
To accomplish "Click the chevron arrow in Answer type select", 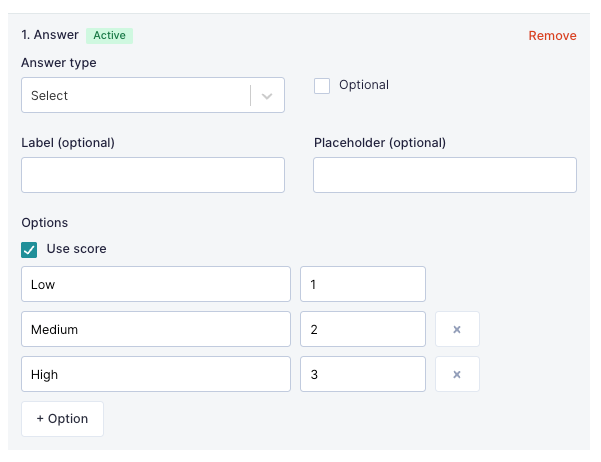I will point(267,96).
